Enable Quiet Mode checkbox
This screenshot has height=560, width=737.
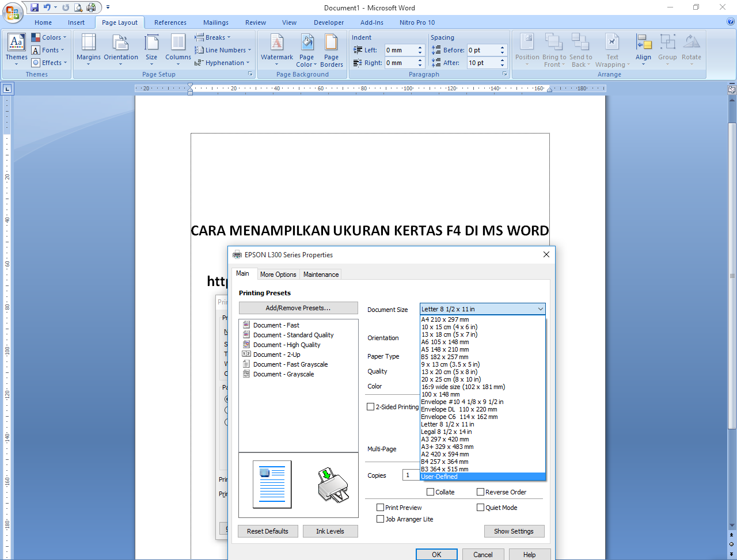point(480,508)
